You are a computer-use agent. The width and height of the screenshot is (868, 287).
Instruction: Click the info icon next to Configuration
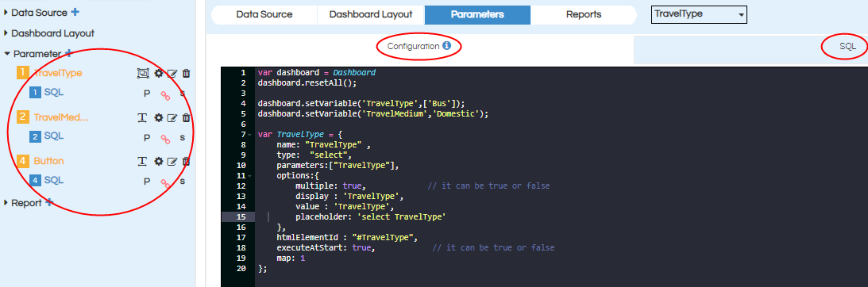447,46
